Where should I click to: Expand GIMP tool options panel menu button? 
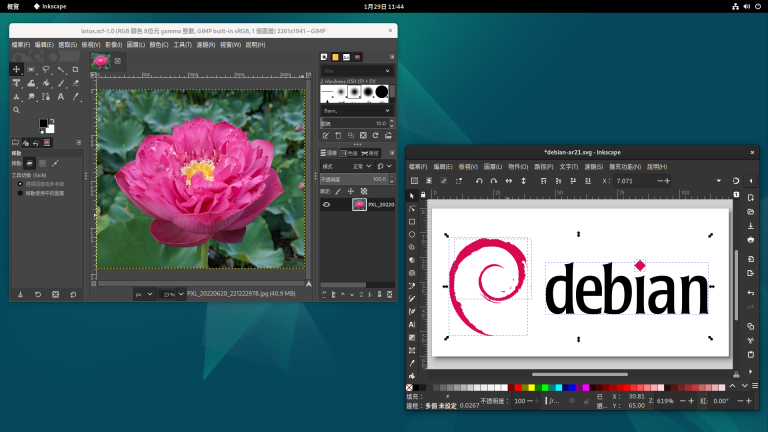click(x=78, y=143)
